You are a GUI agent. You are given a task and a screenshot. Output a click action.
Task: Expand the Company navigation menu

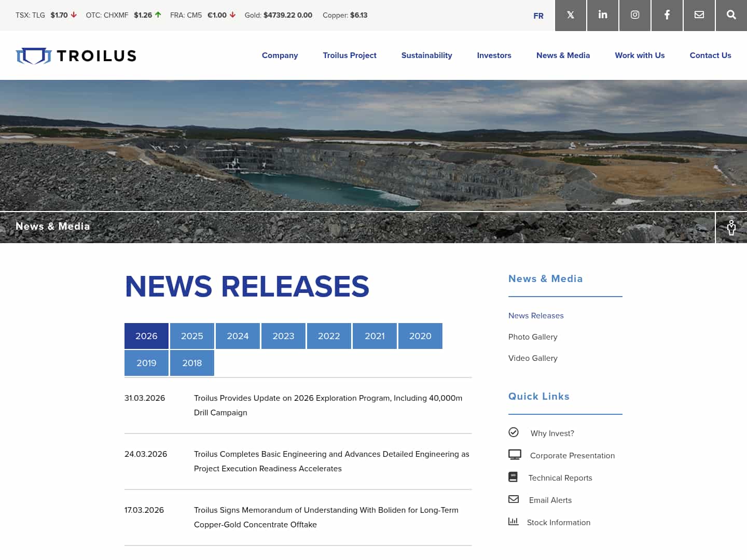click(x=280, y=55)
